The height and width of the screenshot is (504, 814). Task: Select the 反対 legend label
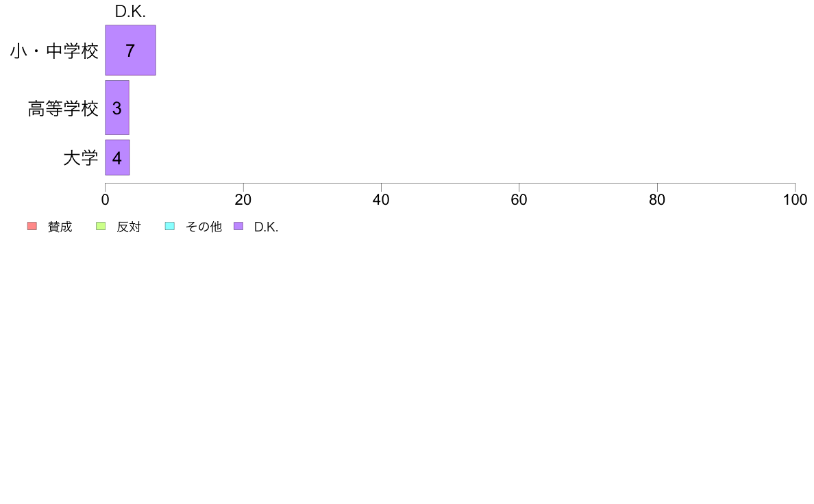[x=129, y=227]
